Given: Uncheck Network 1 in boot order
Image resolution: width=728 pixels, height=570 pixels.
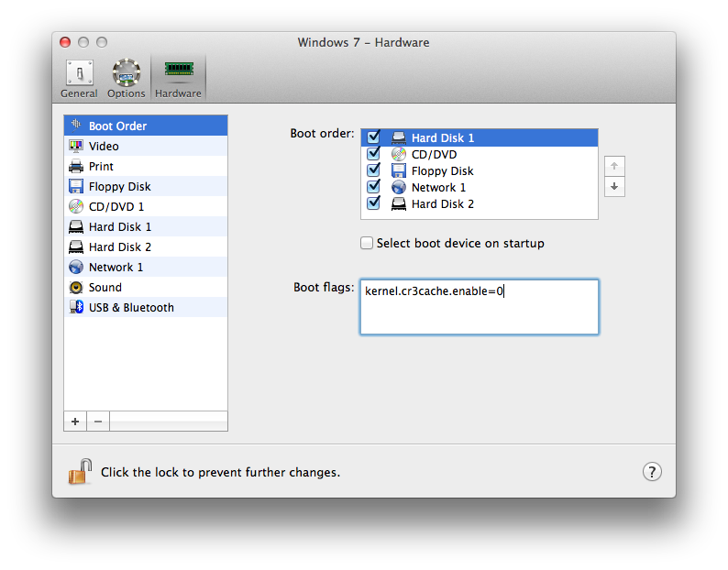Looking at the screenshot, I should point(374,187).
